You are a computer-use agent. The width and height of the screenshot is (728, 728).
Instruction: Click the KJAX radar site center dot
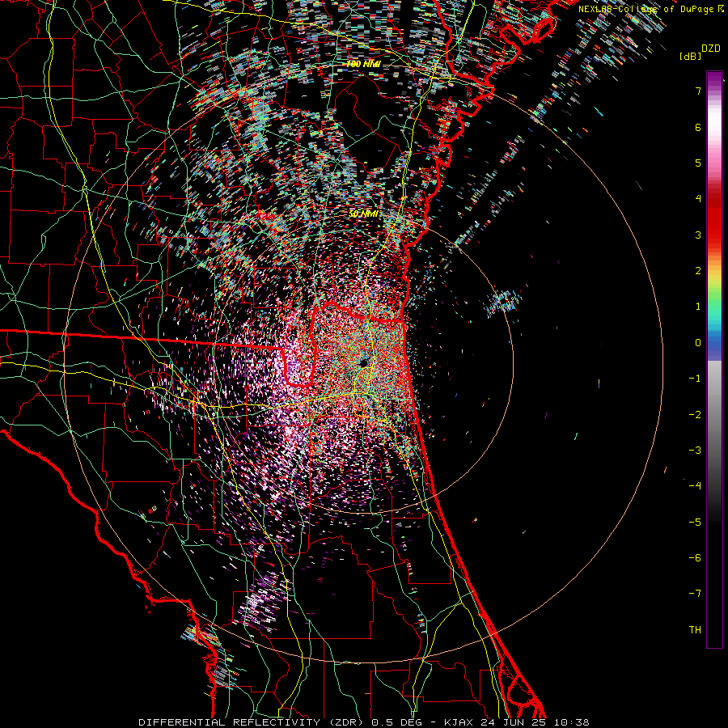pos(364,362)
